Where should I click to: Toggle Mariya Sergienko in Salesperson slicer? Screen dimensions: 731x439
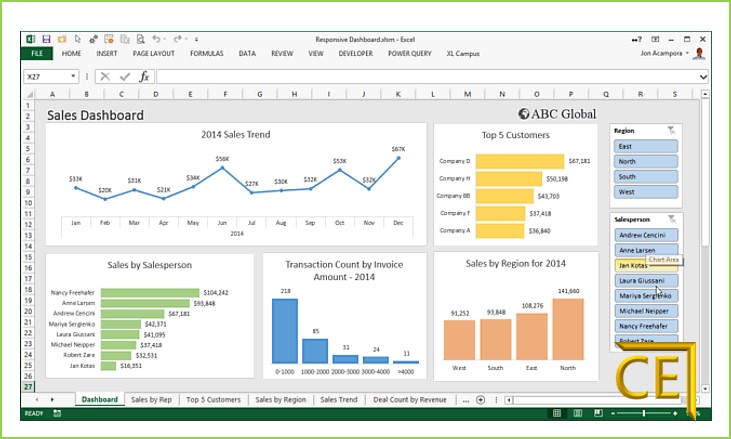click(646, 295)
